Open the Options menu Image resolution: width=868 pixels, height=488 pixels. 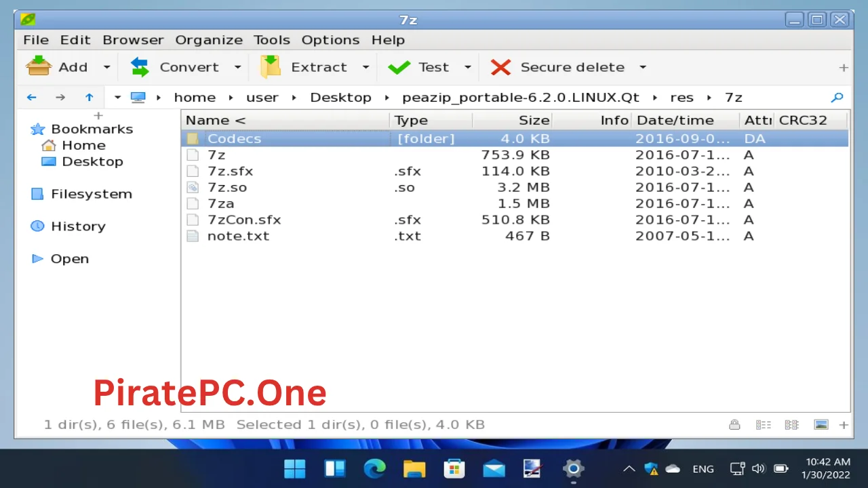point(330,40)
